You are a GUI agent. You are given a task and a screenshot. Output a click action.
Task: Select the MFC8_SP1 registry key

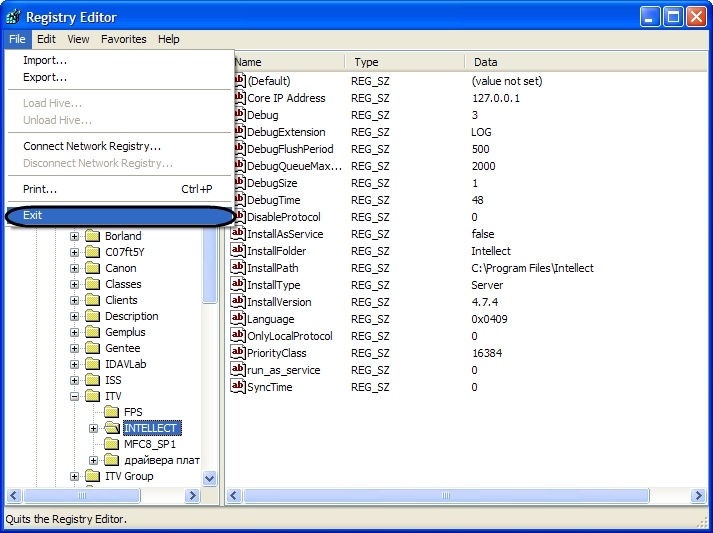tap(149, 444)
